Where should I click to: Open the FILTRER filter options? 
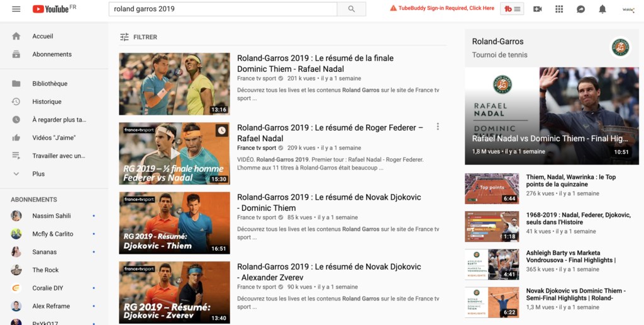pyautogui.click(x=138, y=37)
